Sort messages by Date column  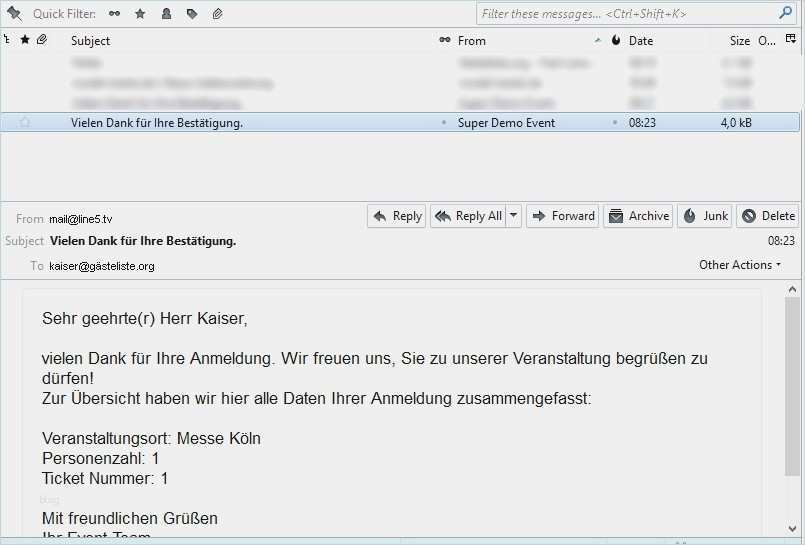(x=641, y=41)
